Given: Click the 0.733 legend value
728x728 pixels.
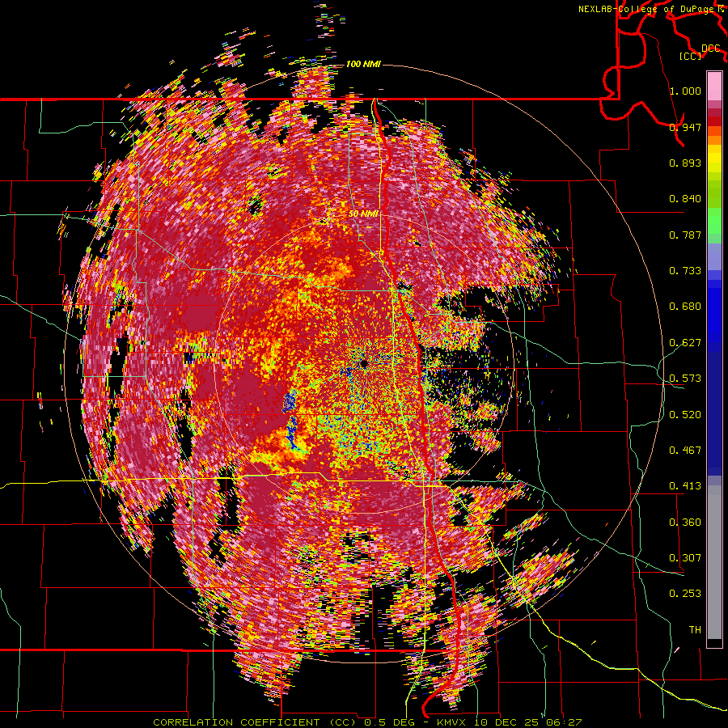Looking at the screenshot, I should tap(685, 271).
